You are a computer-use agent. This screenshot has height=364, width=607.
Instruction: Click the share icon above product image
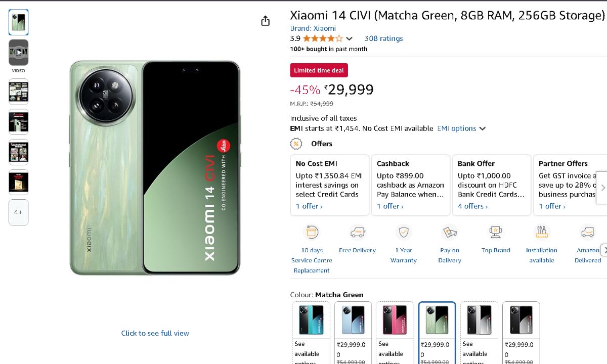point(266,21)
